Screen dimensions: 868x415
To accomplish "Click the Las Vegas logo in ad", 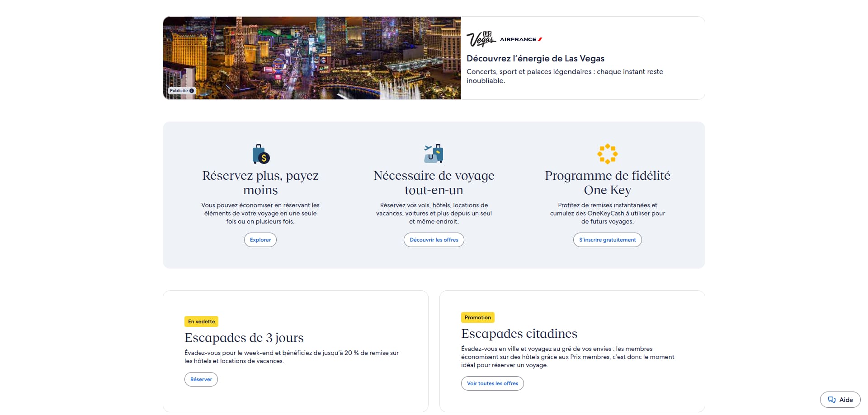I will click(481, 39).
